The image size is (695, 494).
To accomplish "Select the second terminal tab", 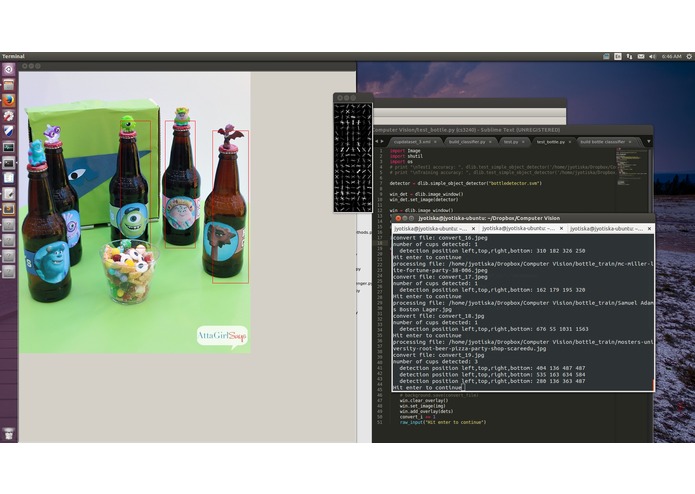I will [x=523, y=229].
